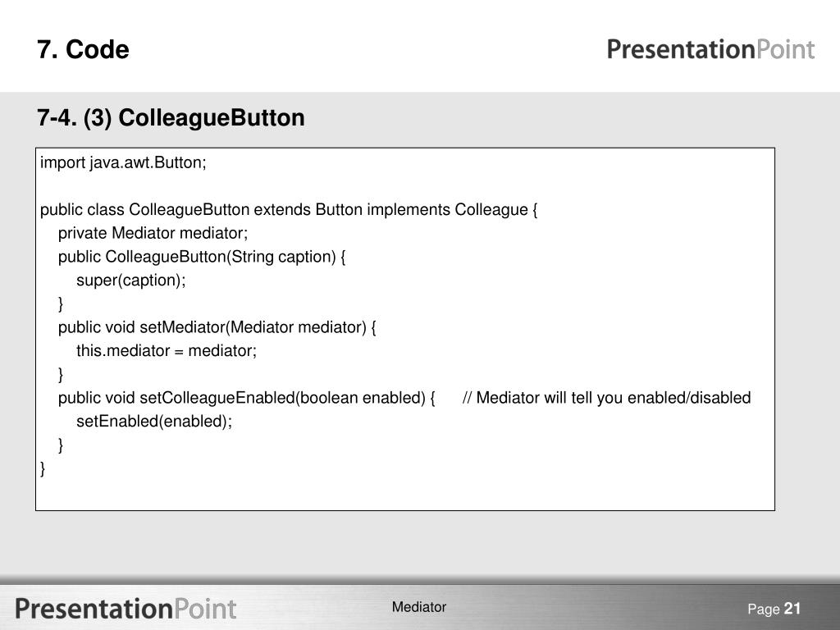840x630 pixels.
Task: Click the "Mediator" footer label
Action: [419, 607]
